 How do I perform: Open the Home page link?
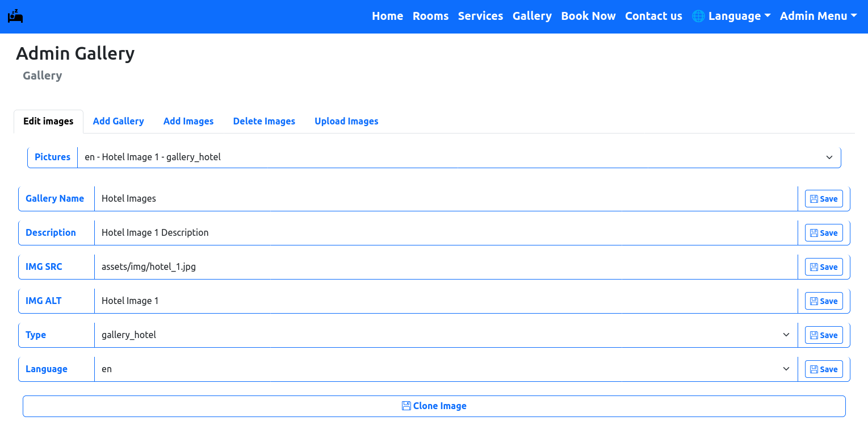(388, 16)
